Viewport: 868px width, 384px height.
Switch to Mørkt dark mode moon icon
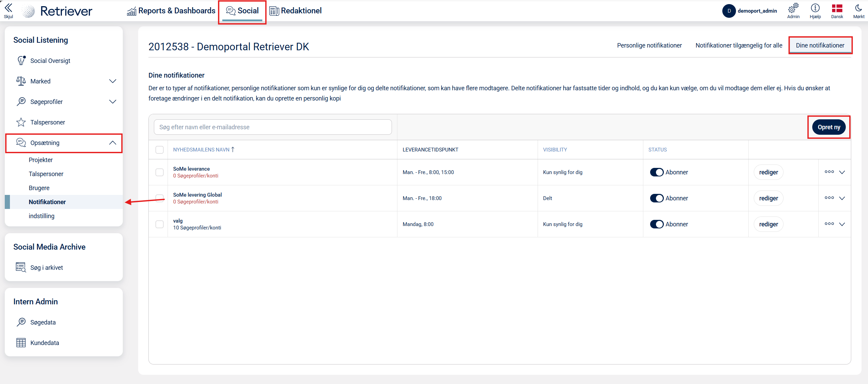pos(858,8)
